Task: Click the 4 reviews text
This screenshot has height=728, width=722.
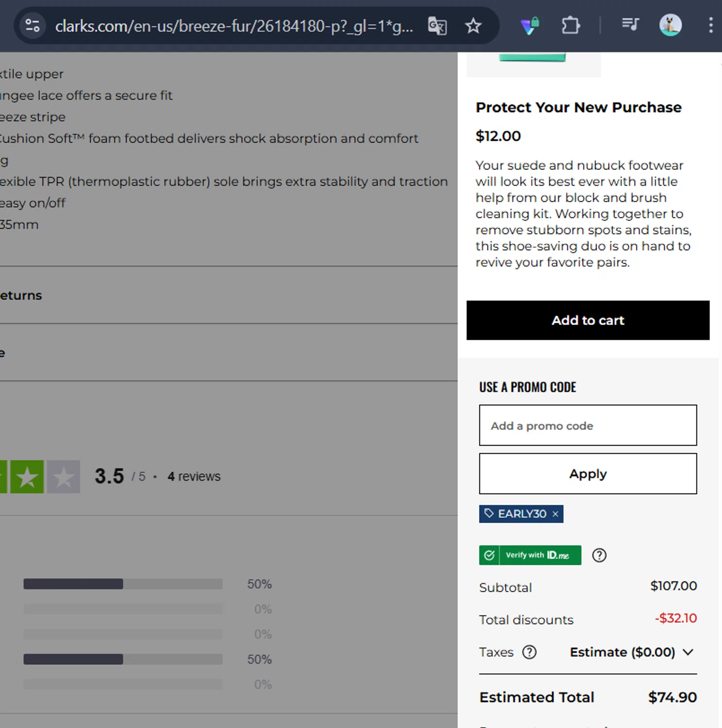Action: click(x=194, y=477)
